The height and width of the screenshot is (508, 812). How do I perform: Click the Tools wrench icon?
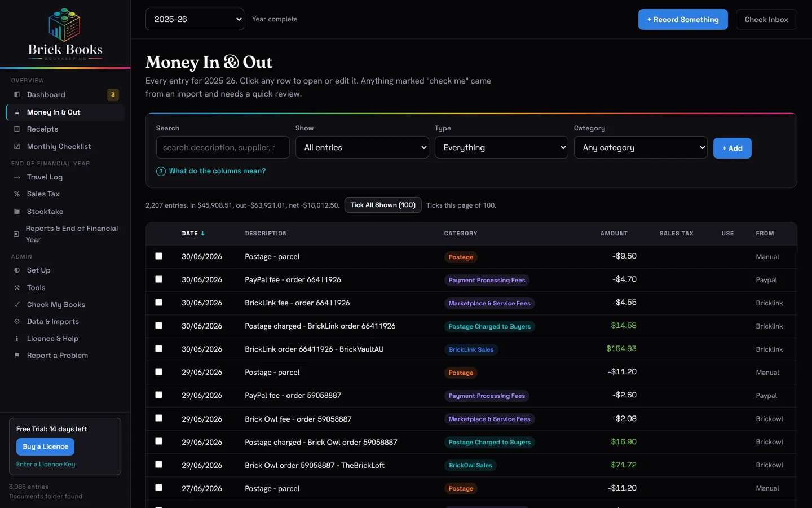[17, 288]
